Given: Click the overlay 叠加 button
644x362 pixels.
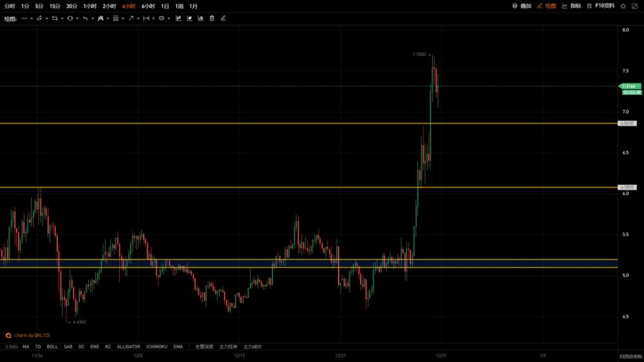Looking at the screenshot, I should [522, 6].
